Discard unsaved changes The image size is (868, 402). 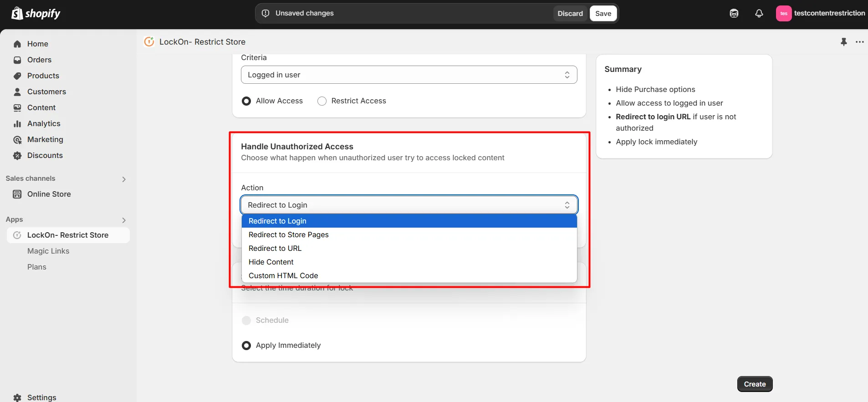pyautogui.click(x=570, y=13)
